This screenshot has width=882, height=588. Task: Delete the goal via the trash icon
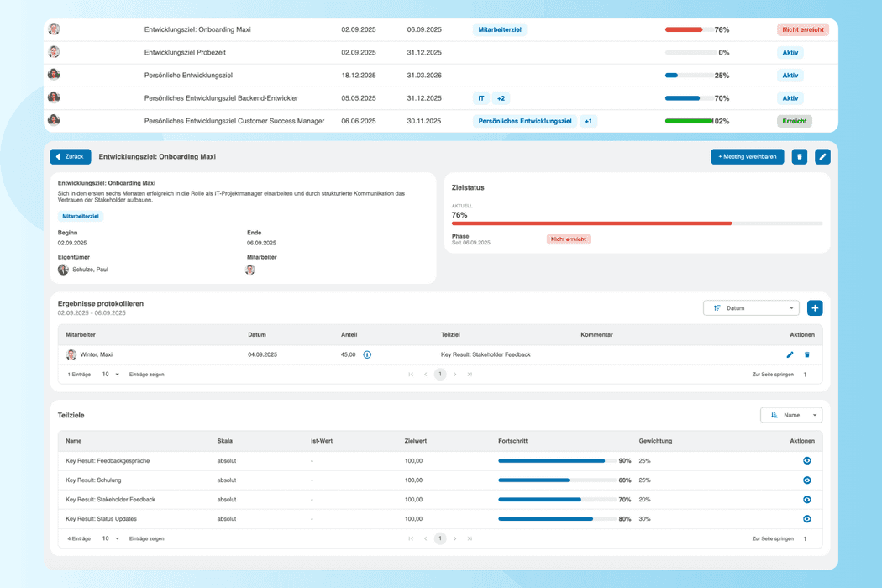coord(799,156)
